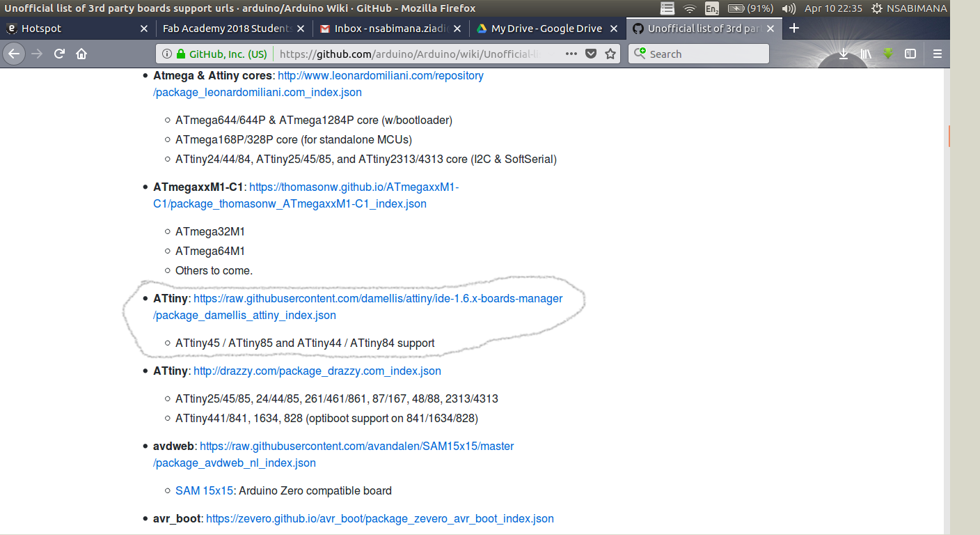Open the leonardomiliani.com package index link
Image resolution: width=980 pixels, height=535 pixels.
pyautogui.click(x=318, y=84)
